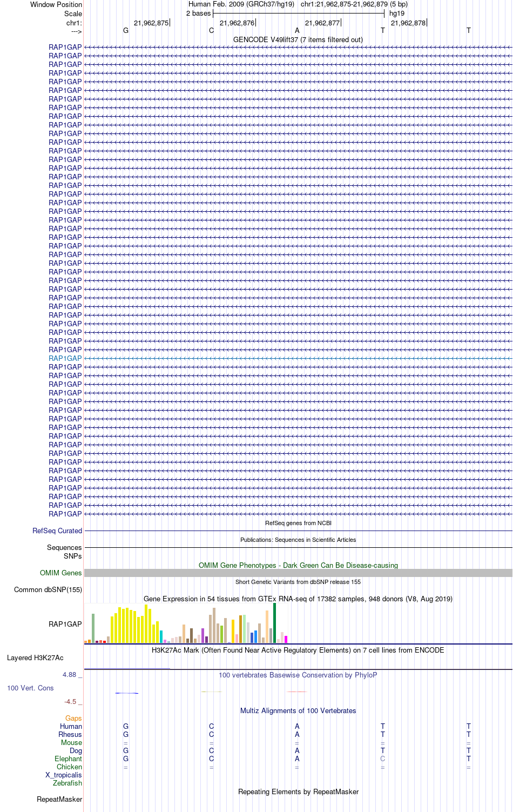Open the OMIM Genes track label
This screenshot has height=812, width=513.
(x=61, y=573)
